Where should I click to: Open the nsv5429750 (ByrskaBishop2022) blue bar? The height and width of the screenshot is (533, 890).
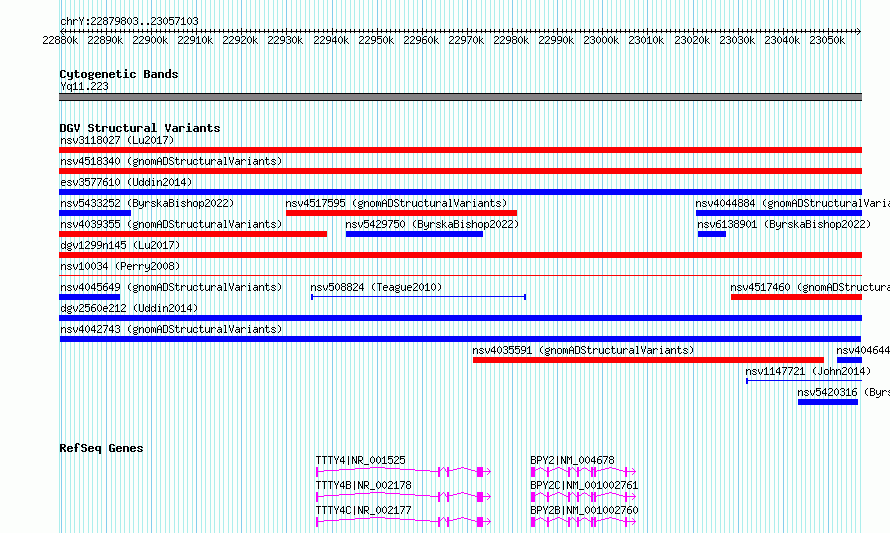point(414,234)
